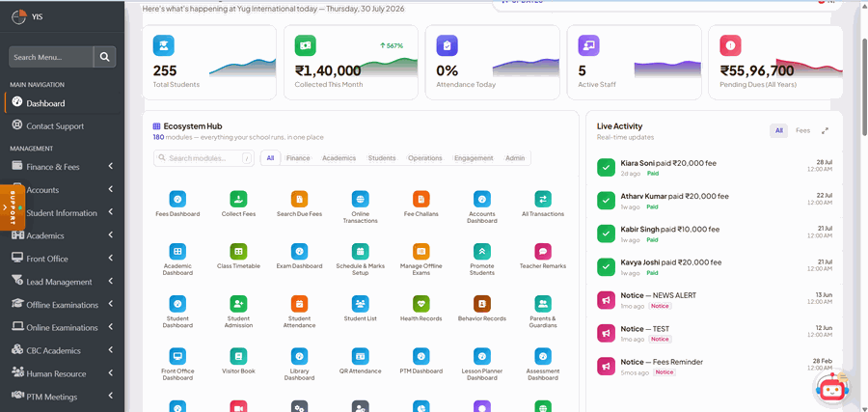This screenshot has width=868, height=412.
Task: Open the Front Office Dashboard icon
Action: tap(177, 356)
